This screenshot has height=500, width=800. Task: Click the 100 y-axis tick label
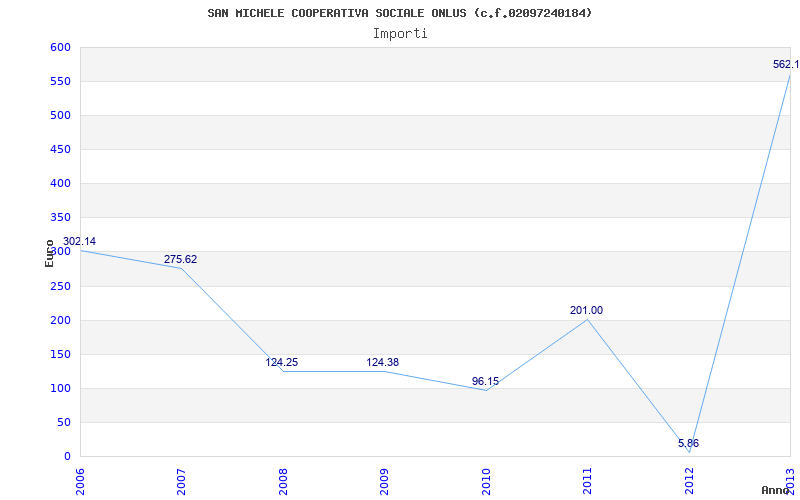coord(60,388)
